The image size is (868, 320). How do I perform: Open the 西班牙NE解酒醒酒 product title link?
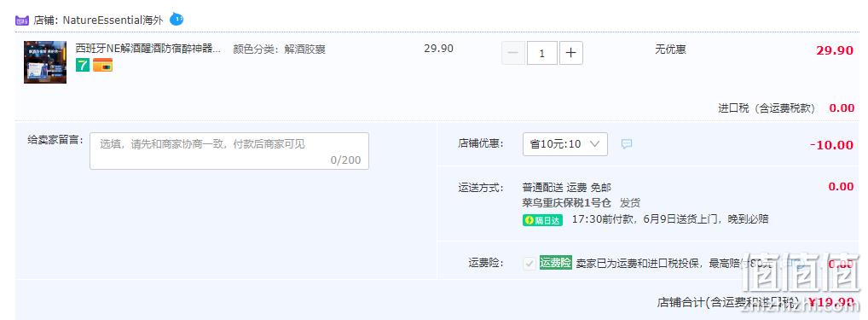[x=148, y=49]
